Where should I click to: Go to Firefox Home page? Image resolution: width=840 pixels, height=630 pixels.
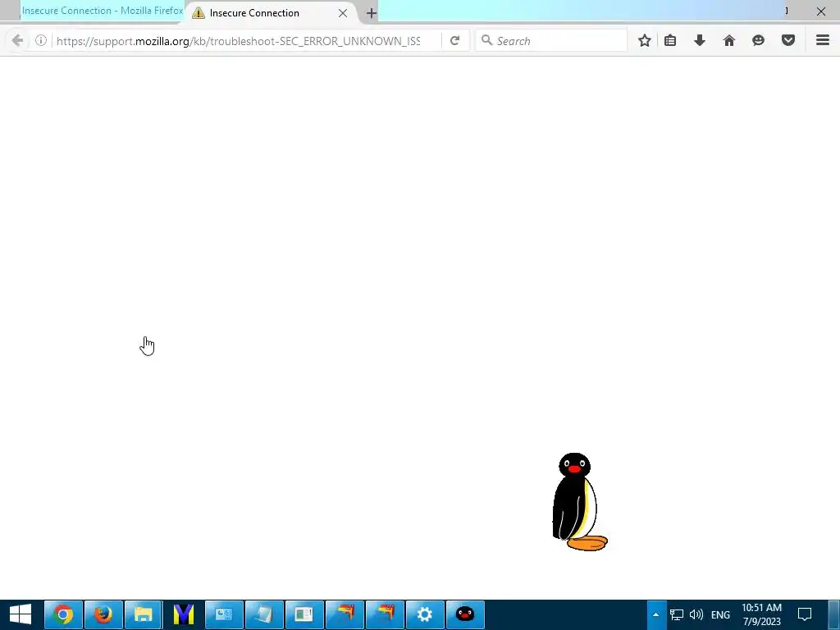pyautogui.click(x=729, y=41)
